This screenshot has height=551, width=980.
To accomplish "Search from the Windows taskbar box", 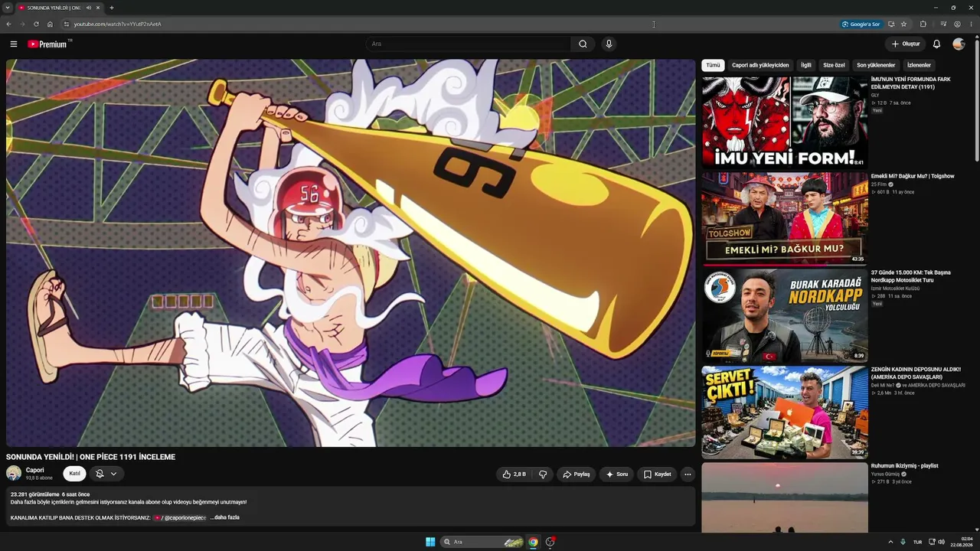I will click(481, 542).
